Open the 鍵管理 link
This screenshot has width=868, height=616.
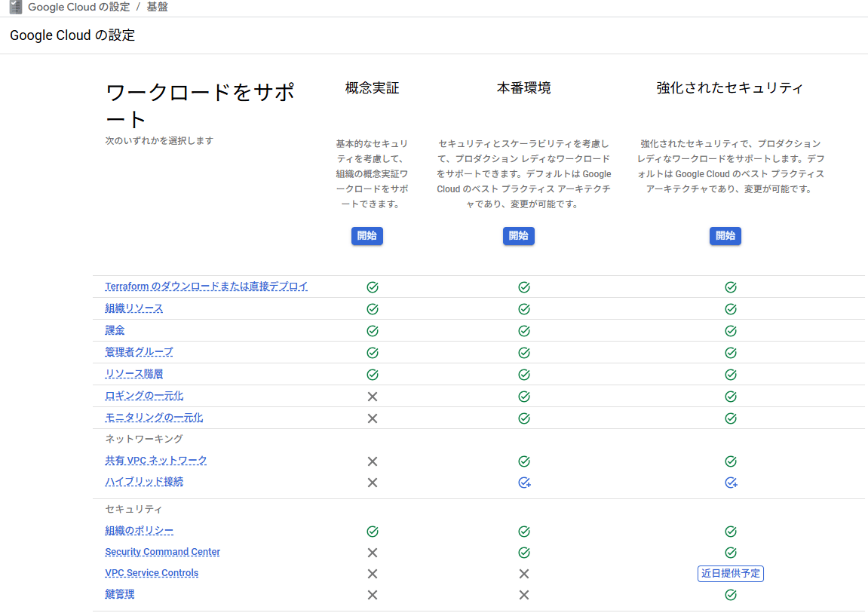(x=120, y=594)
